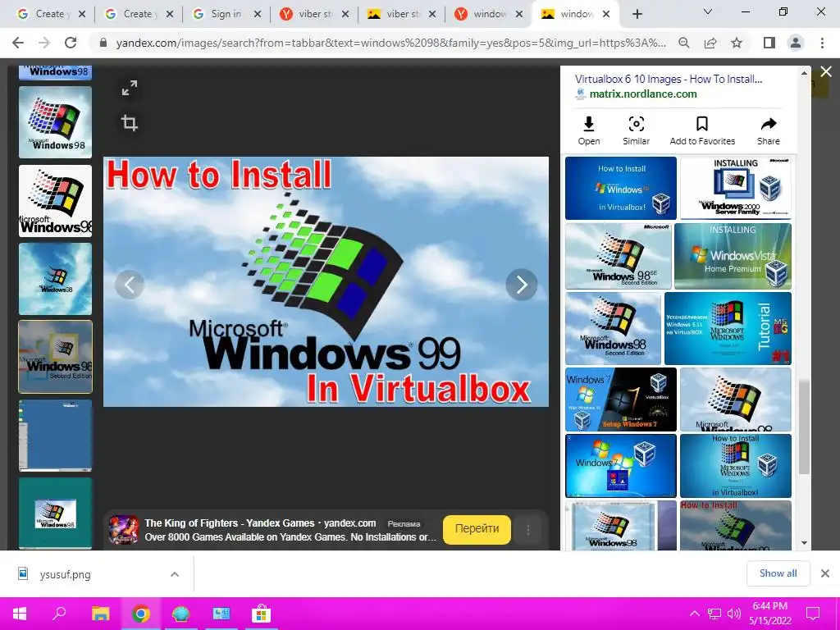The height and width of the screenshot is (630, 840).
Task: Share this page from address bar
Action: pyautogui.click(x=710, y=43)
